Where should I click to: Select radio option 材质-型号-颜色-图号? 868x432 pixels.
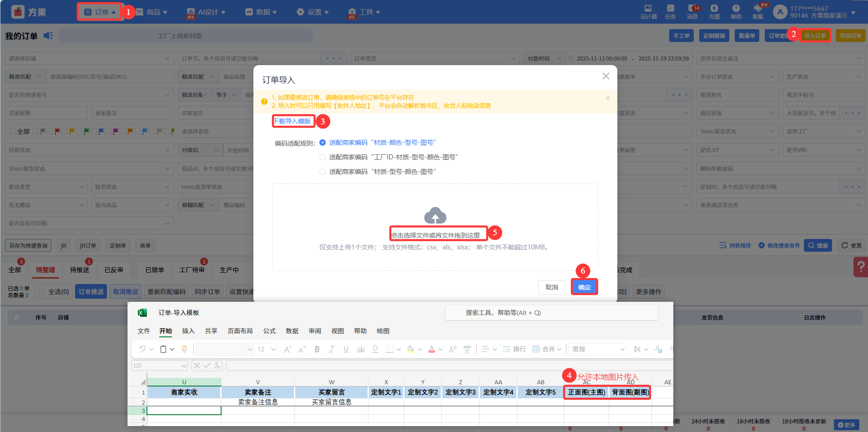coord(323,172)
